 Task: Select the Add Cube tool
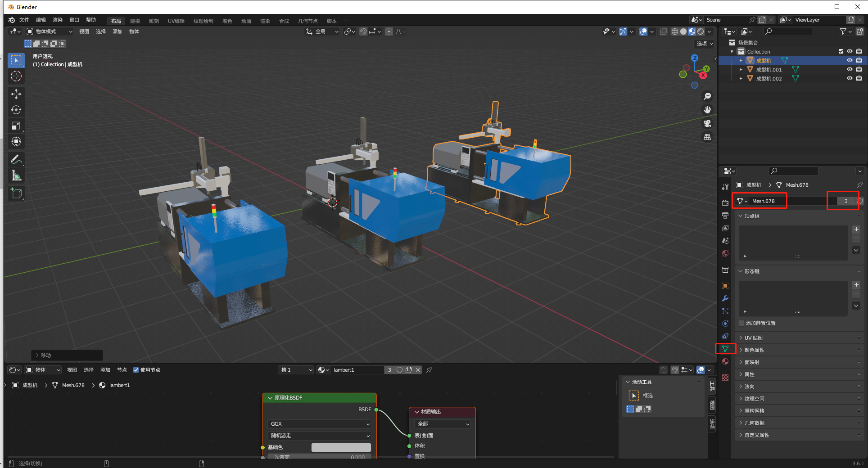pyautogui.click(x=16, y=193)
